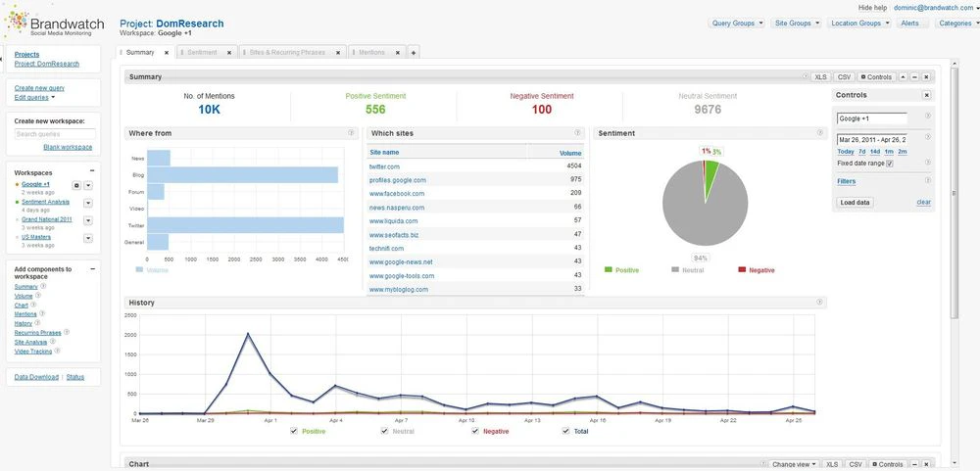Toggle the Total series checkbox in History

[x=565, y=431]
